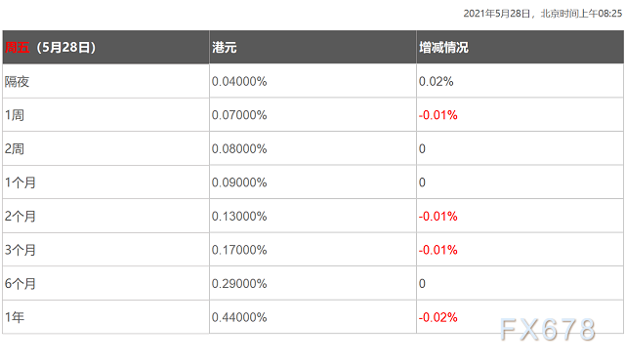This screenshot has width=625, height=364.
Task: Click the 周五 (5月28日) header cell
Action: [x=105, y=48]
